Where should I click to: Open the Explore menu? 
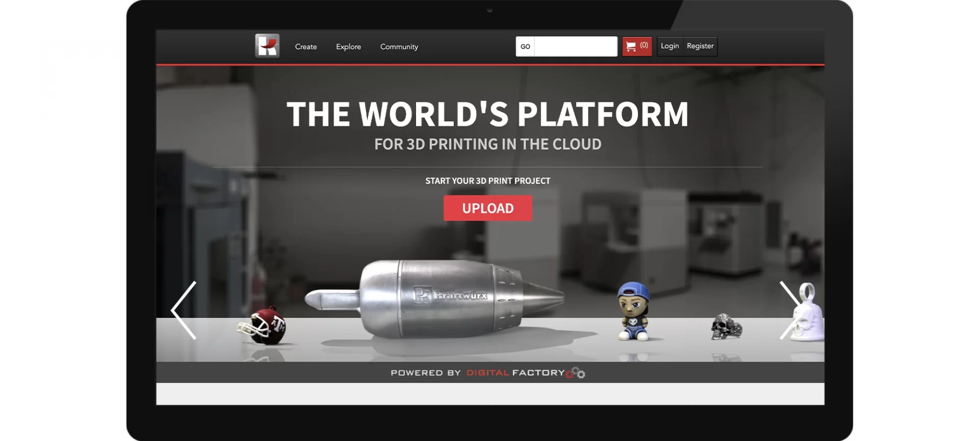tap(349, 46)
